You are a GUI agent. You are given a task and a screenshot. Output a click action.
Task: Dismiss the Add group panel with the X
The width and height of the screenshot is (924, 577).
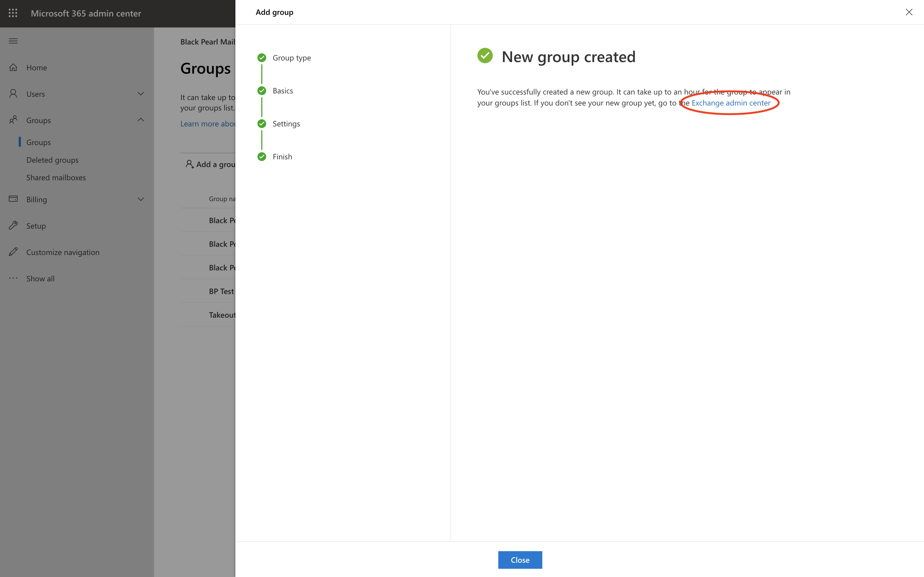pos(909,12)
